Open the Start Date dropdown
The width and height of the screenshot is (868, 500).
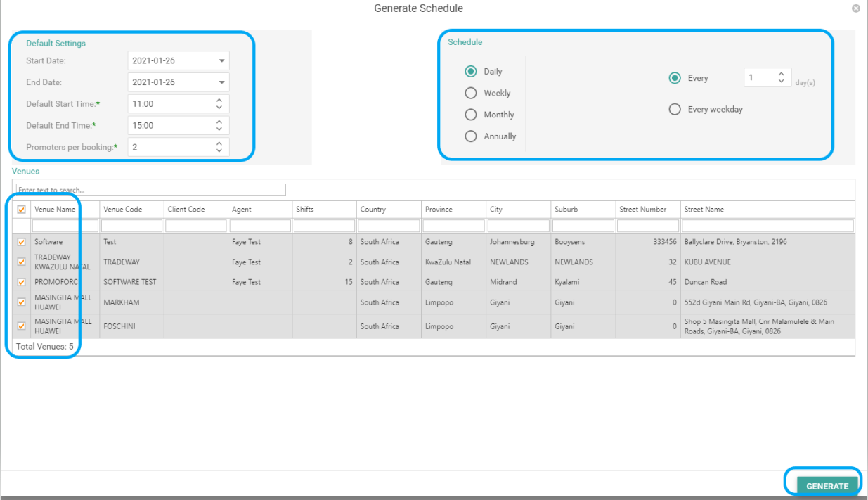[x=222, y=60]
